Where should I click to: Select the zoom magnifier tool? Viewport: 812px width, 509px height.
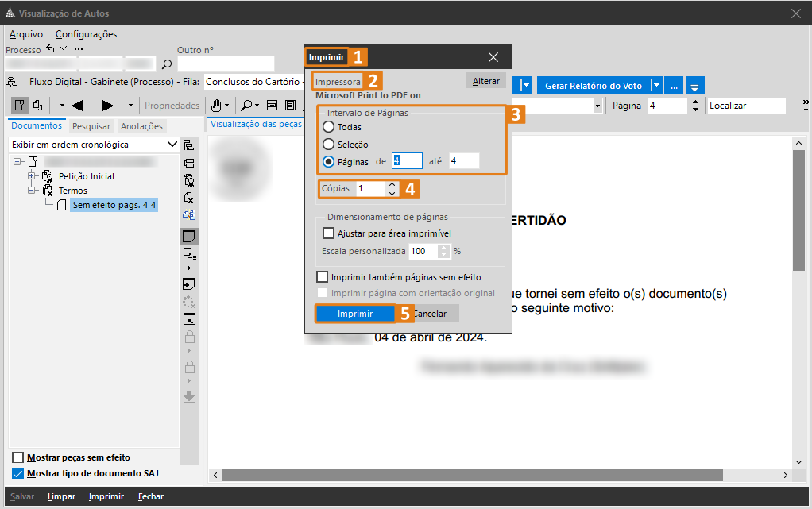tap(246, 106)
